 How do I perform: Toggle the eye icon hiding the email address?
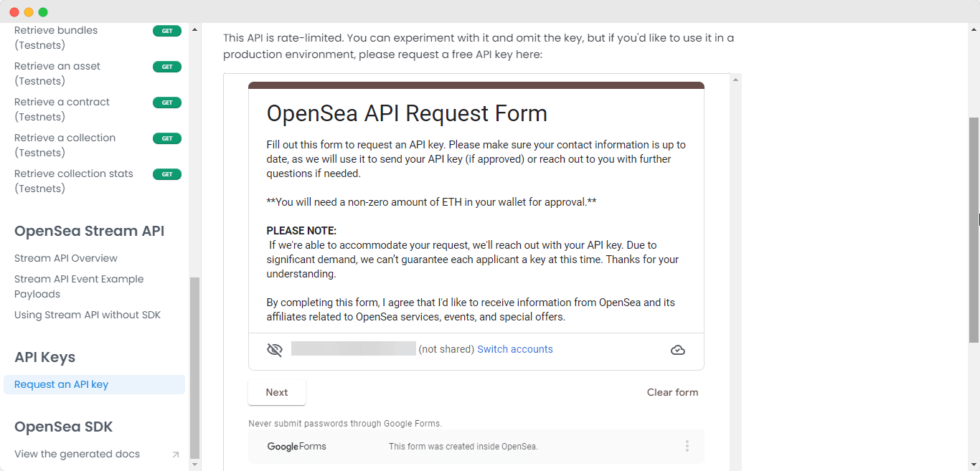pyautogui.click(x=274, y=349)
